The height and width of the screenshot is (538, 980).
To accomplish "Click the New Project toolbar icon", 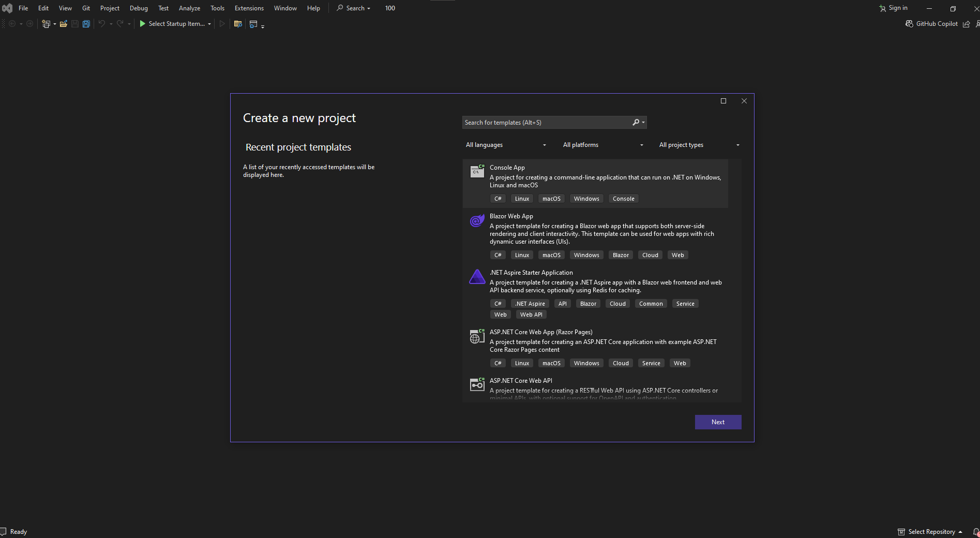I will [x=46, y=24].
